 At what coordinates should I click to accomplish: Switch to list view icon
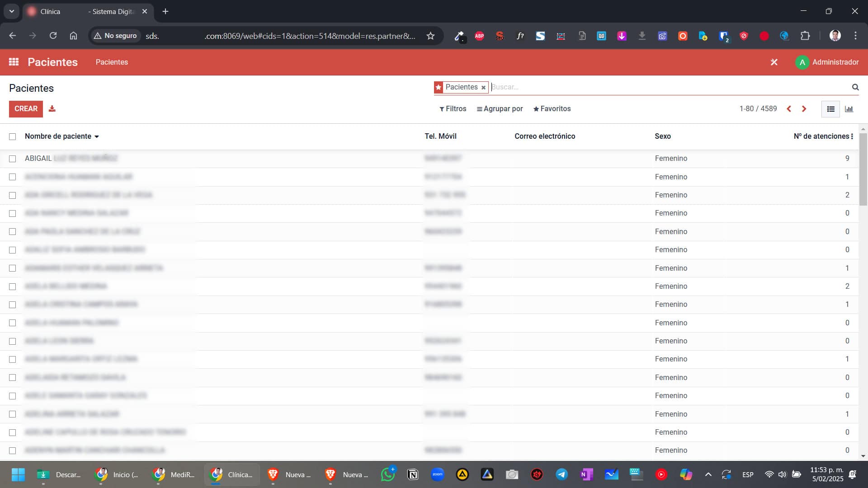830,109
